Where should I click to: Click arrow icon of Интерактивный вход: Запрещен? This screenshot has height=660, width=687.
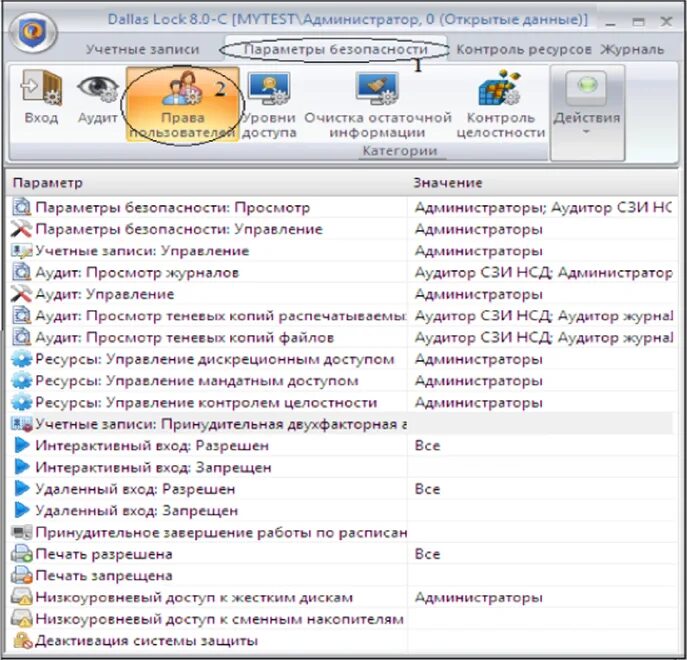click(21, 467)
